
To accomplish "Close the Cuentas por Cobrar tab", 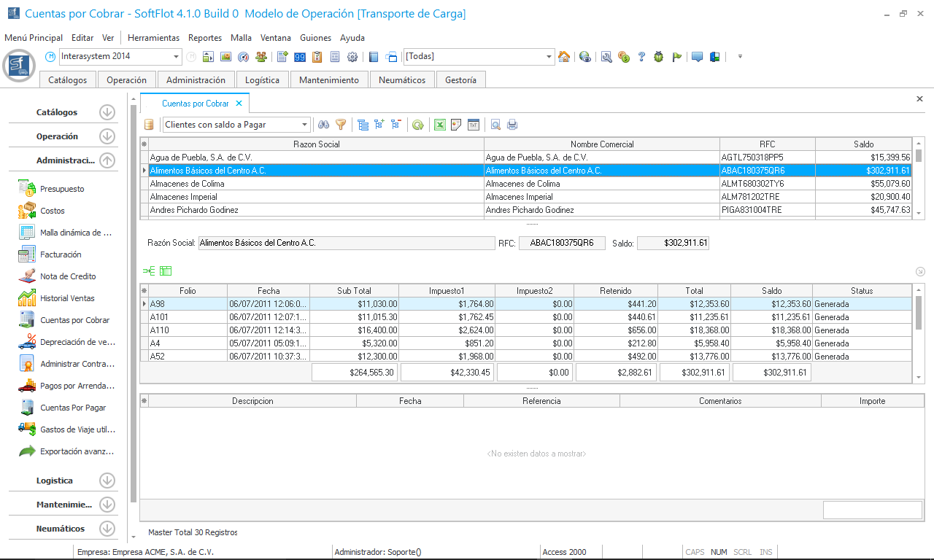I will (x=239, y=104).
